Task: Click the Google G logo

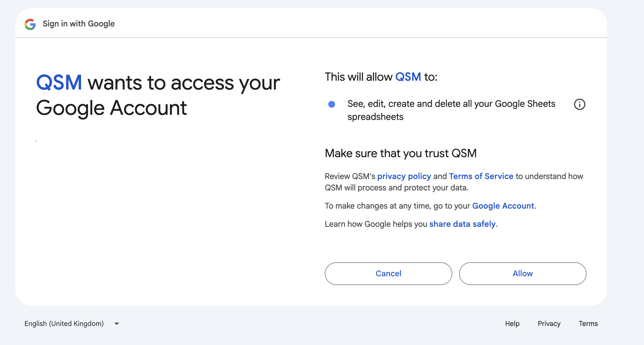Action: [30, 24]
